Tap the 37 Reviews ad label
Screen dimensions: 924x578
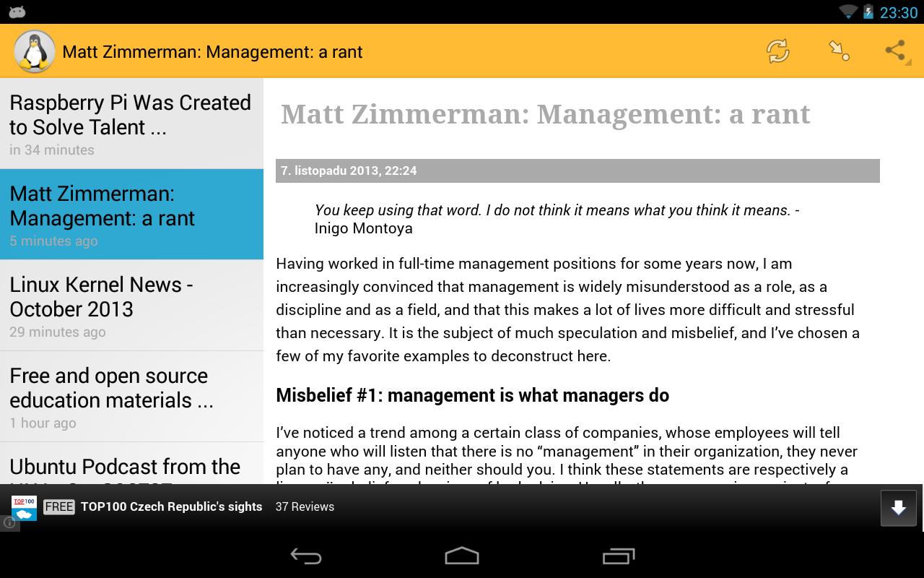(x=305, y=507)
